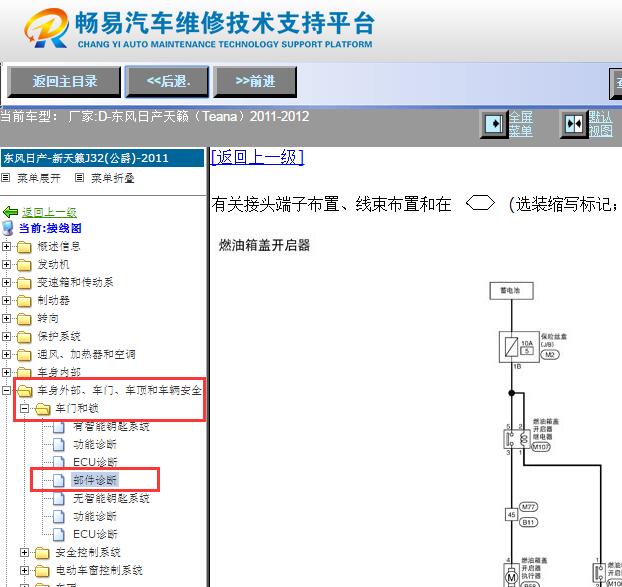Click the 通风、加热器和空调 folder icon

24,355
